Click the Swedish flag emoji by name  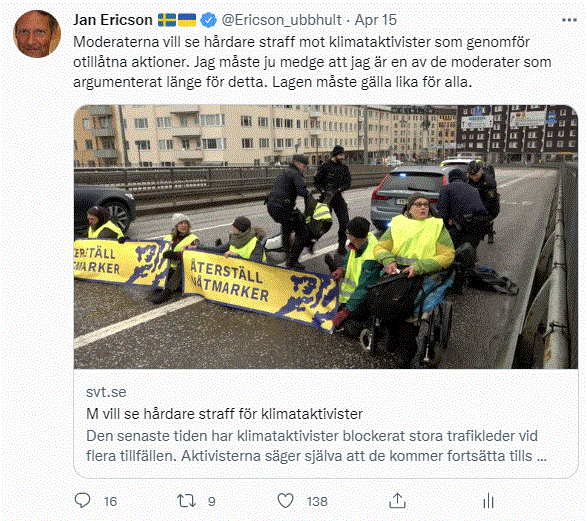[167, 20]
